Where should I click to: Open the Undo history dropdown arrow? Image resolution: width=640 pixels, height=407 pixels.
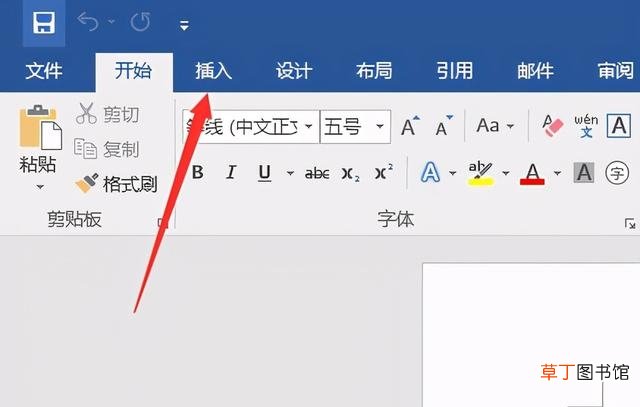(x=111, y=21)
